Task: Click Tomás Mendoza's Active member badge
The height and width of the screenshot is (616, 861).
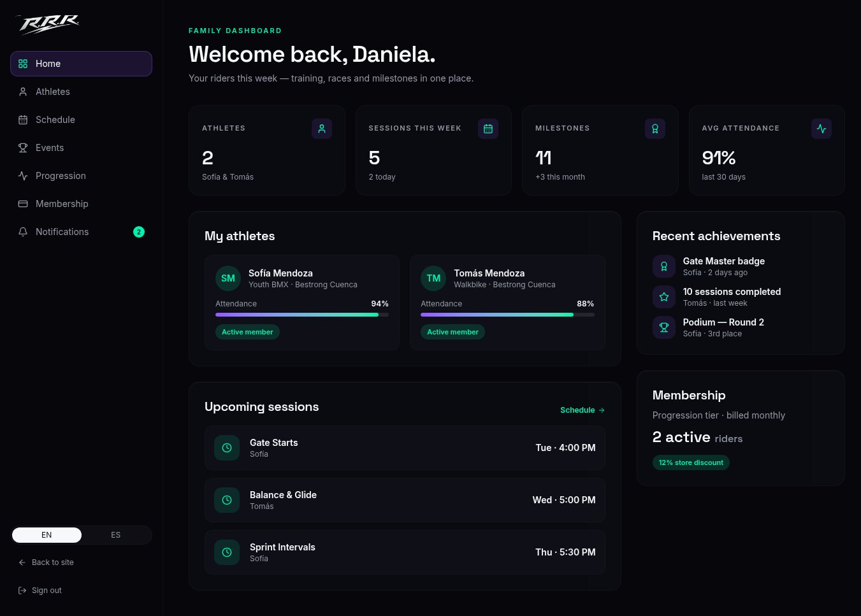Action: click(452, 332)
